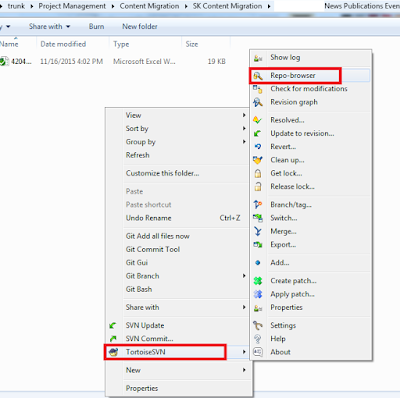Click the Clean up icon
The image size is (400, 398).
[258, 160]
